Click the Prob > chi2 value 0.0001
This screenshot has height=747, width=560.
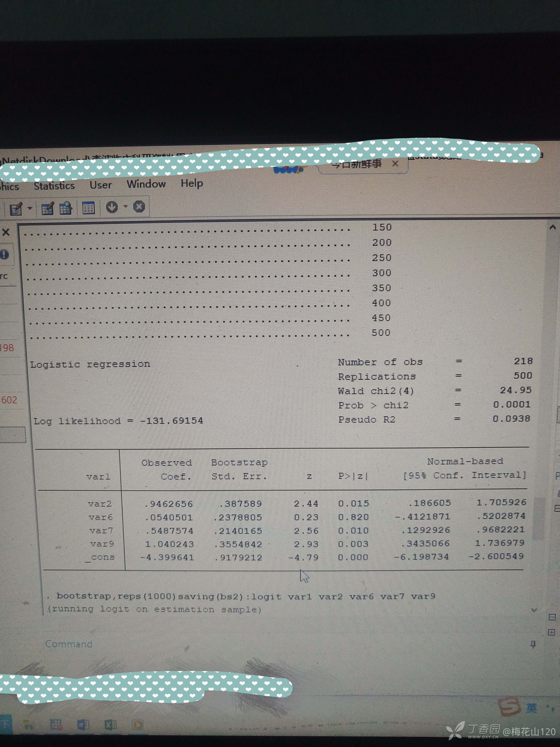coord(512,404)
